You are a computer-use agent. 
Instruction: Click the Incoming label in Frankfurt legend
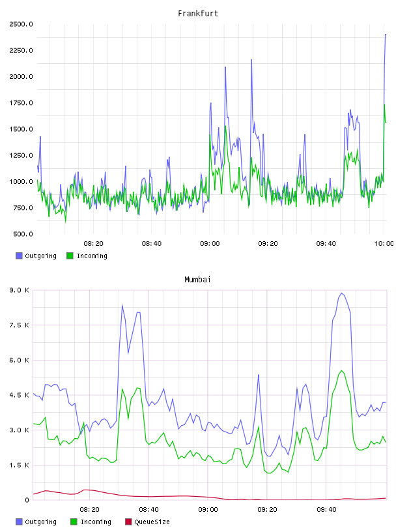click(x=92, y=256)
